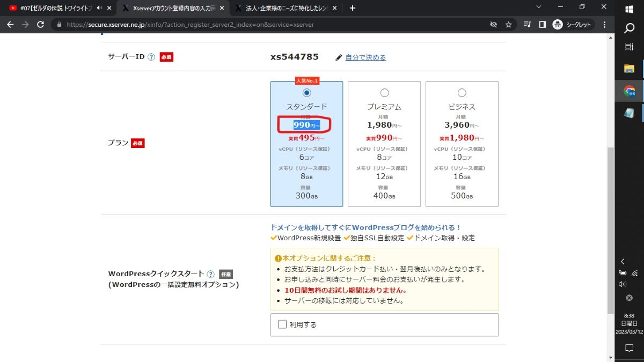Close the corporate rental server tab
The height and width of the screenshot is (362, 644).
click(x=335, y=8)
